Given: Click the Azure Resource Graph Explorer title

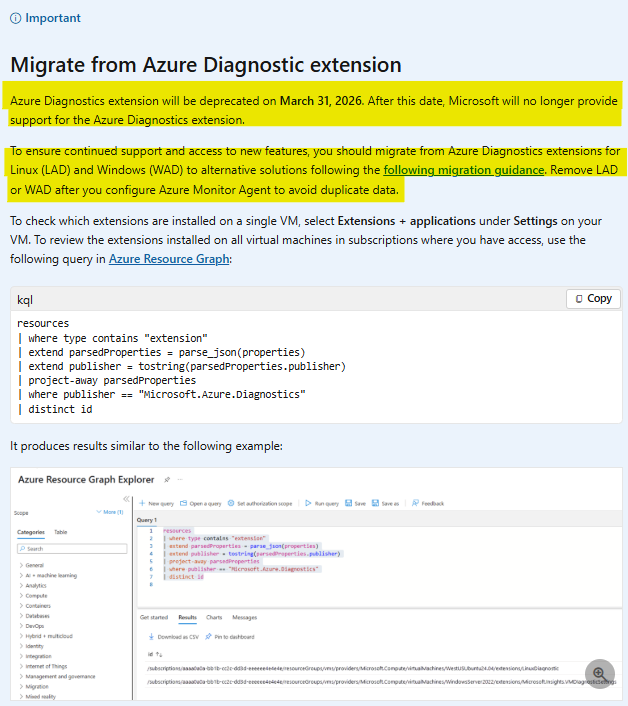Looking at the screenshot, I should point(86,480).
